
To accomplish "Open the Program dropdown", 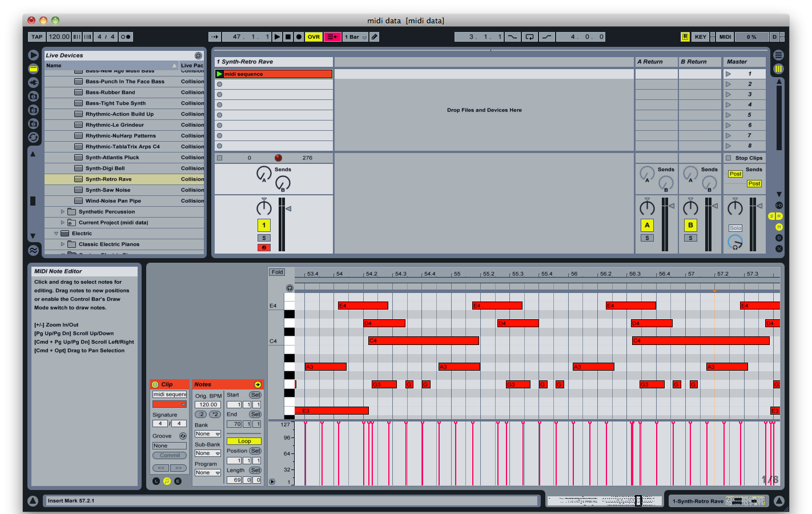I will (208, 473).
